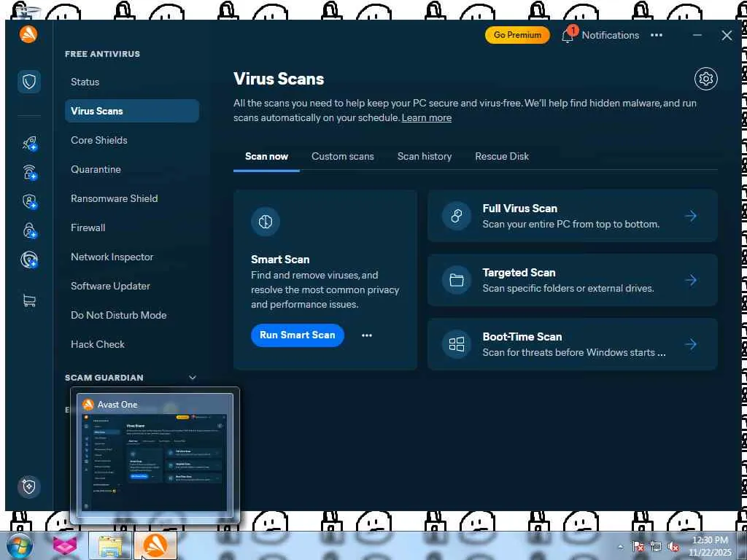Open the Notifications label
The width and height of the screenshot is (747, 560).
611,35
